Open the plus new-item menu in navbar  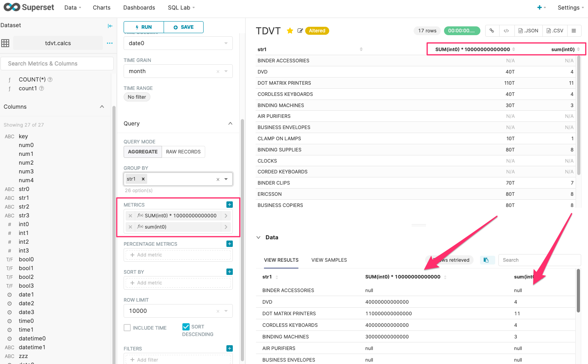(542, 8)
